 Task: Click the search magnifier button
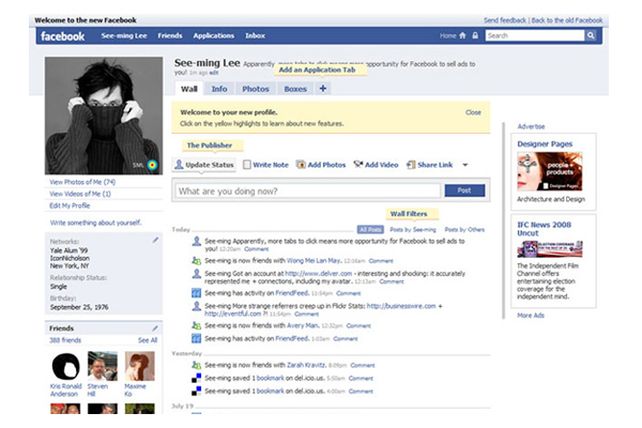click(590, 36)
